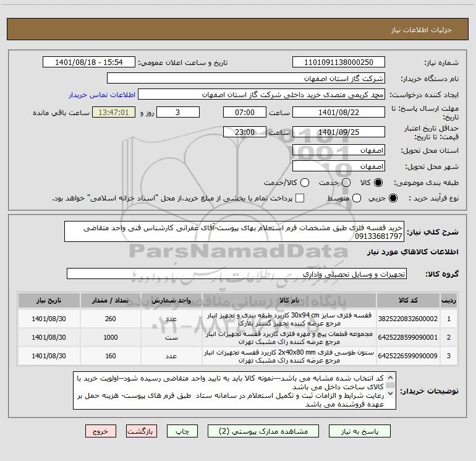Click the بازگشت back button
476x461 pixels.
(142, 431)
